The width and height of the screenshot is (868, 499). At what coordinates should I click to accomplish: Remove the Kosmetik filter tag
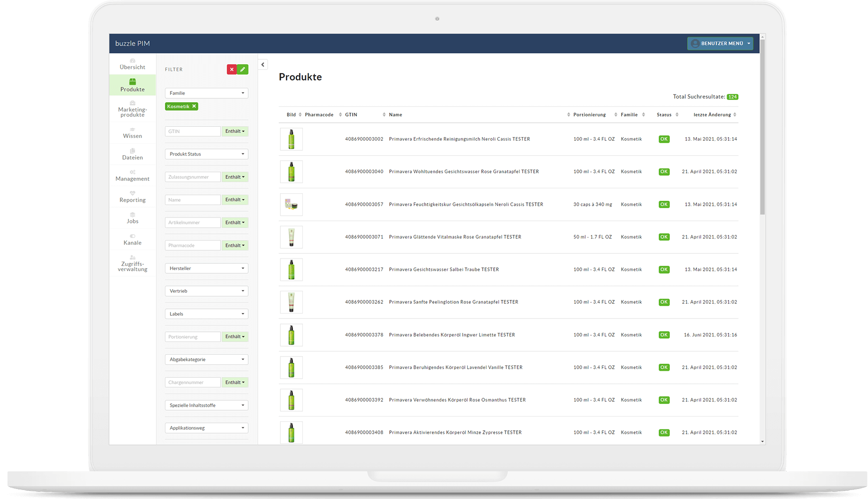(194, 106)
